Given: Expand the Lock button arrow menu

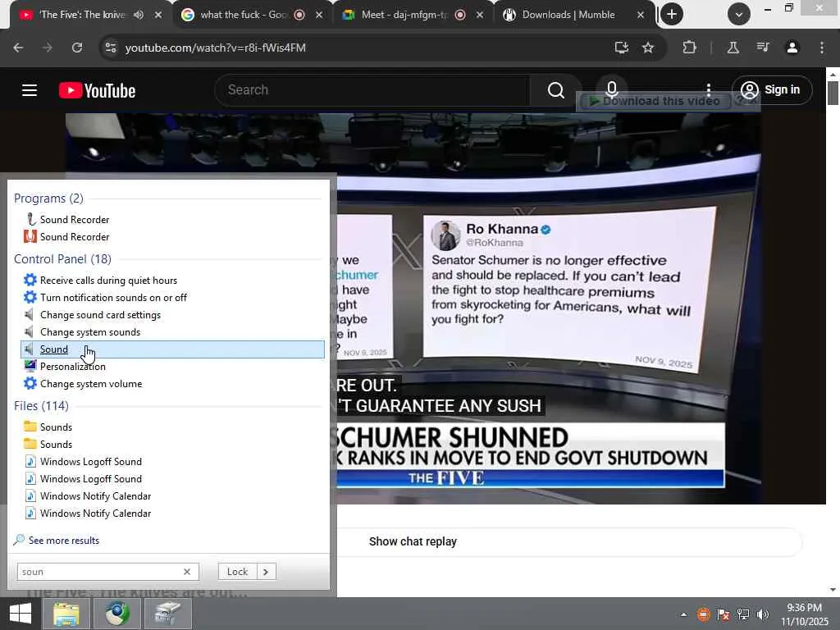Looking at the screenshot, I should click(x=266, y=572).
